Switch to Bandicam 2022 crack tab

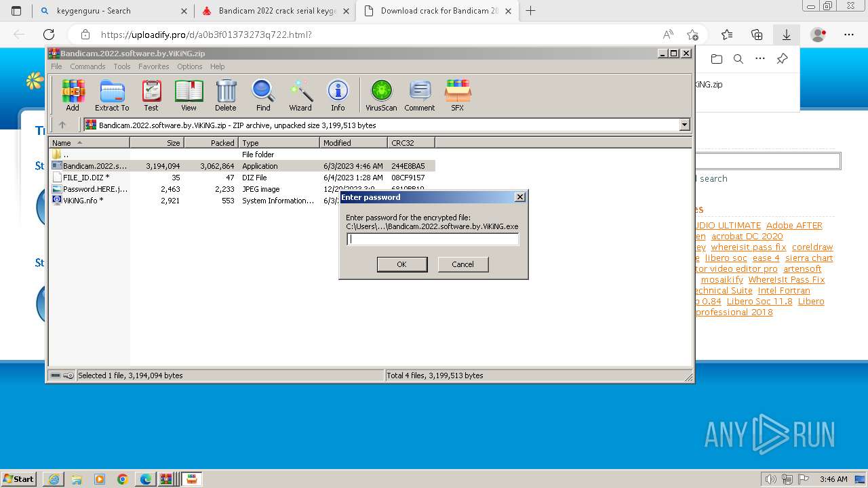pos(275,11)
